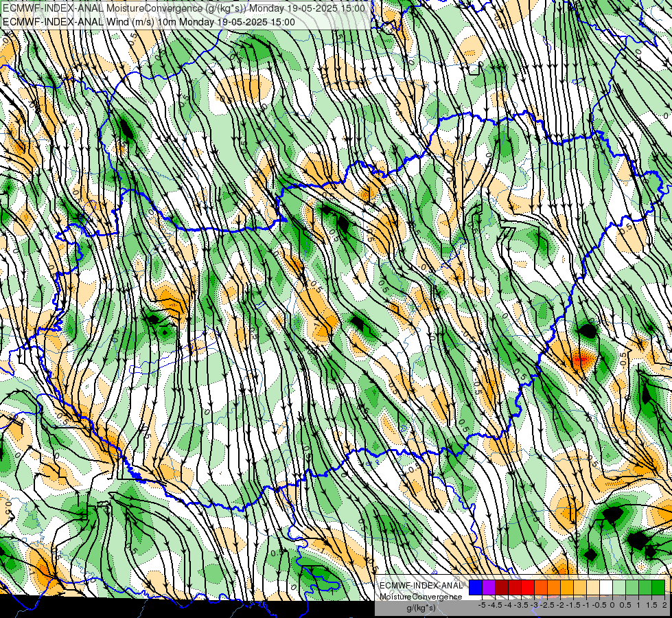Pick the -2.5 legend scale value
The image size is (672, 618).
pos(547,605)
